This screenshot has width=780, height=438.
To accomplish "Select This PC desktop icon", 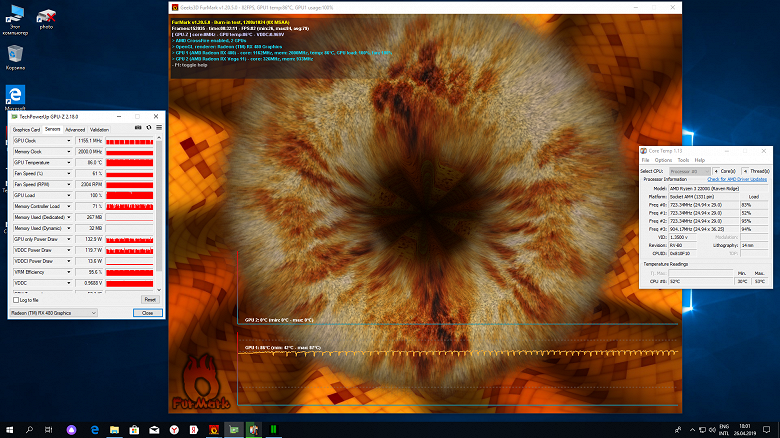I will click(x=15, y=20).
